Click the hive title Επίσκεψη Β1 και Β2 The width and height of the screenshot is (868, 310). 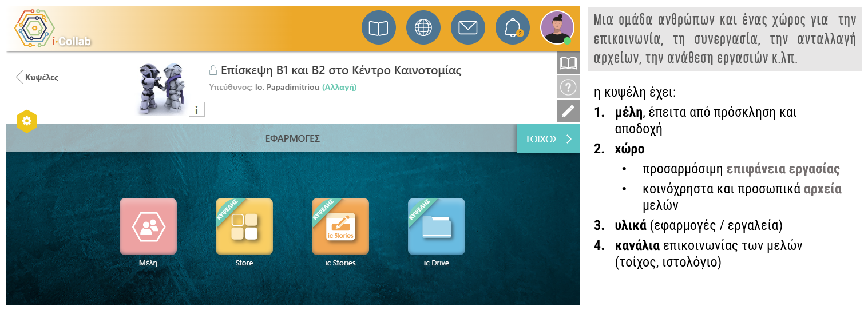[341, 71]
